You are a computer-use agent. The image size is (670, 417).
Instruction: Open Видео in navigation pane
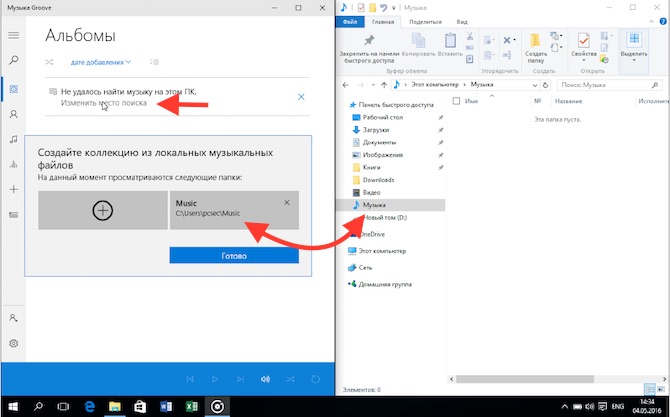pos(372,193)
